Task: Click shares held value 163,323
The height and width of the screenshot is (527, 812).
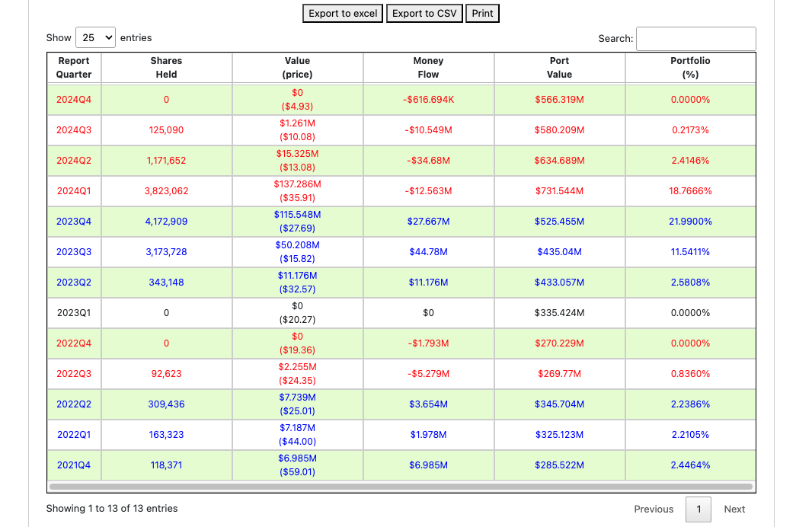Action: point(166,435)
